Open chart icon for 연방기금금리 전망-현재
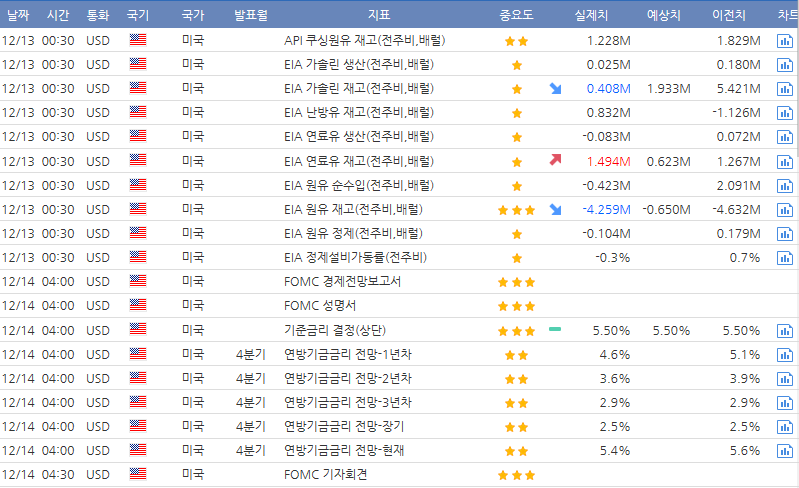 click(x=785, y=450)
